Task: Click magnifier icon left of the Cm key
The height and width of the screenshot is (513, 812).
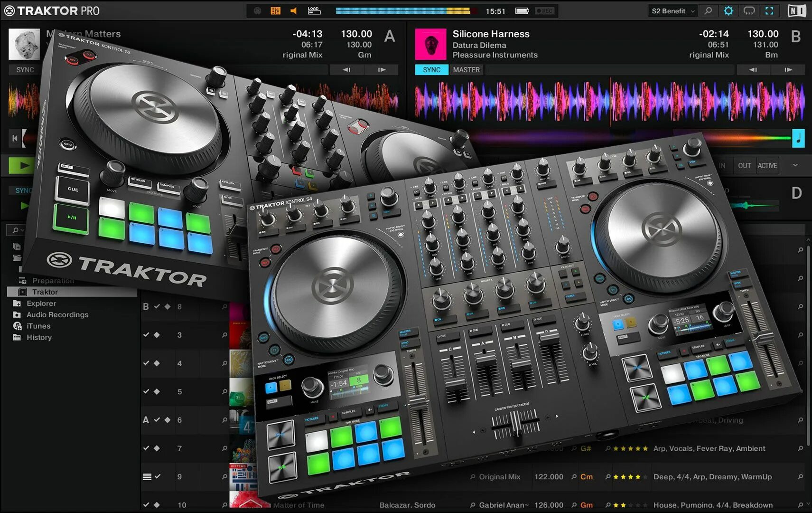Action: click(x=574, y=476)
